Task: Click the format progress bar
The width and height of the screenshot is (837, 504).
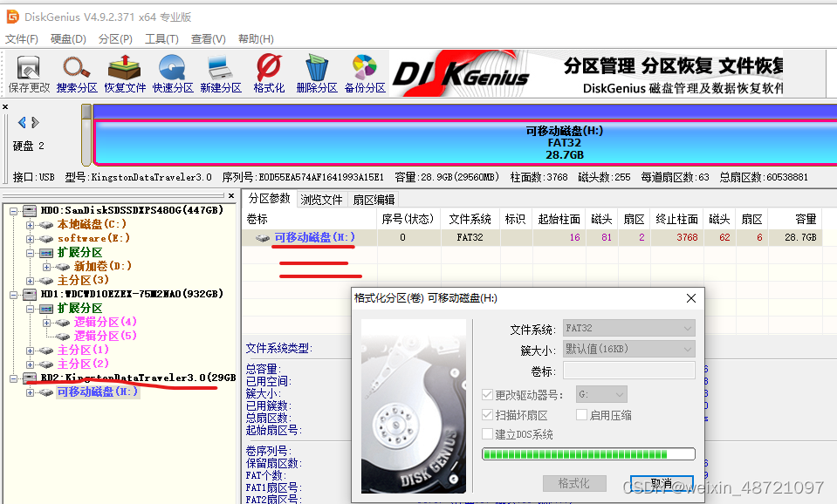Action: pos(588,454)
